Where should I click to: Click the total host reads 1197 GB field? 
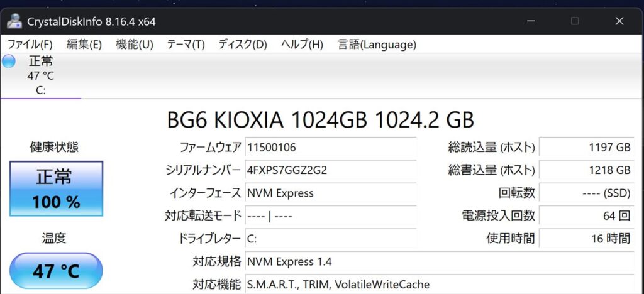(x=586, y=147)
